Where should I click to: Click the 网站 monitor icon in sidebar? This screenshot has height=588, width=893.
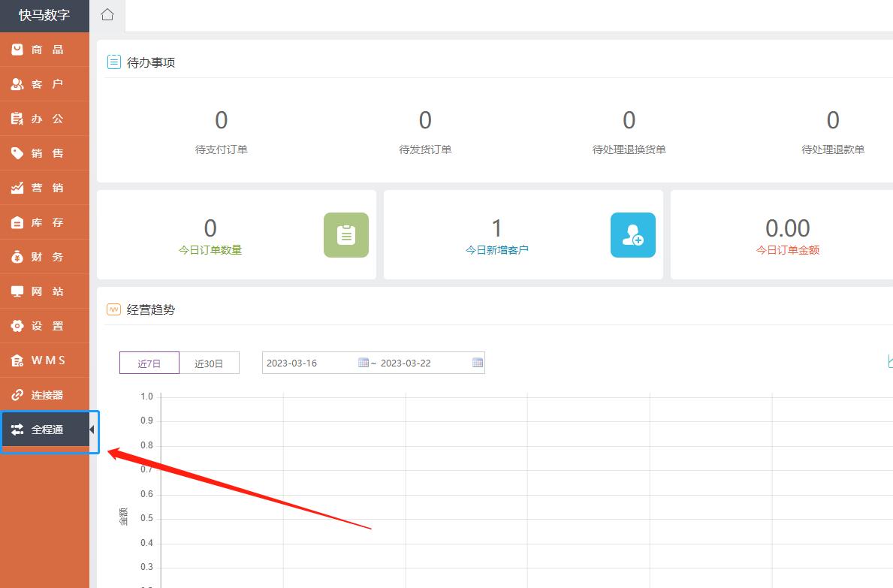point(18,291)
